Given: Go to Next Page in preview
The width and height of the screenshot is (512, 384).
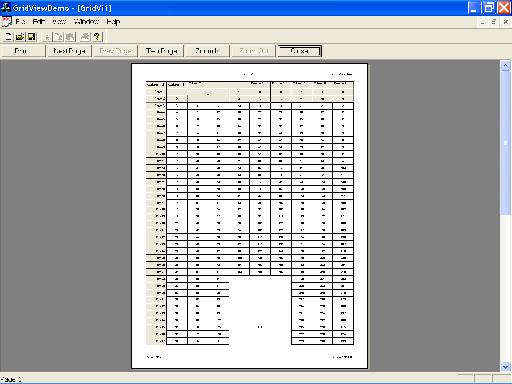Looking at the screenshot, I should [69, 51].
